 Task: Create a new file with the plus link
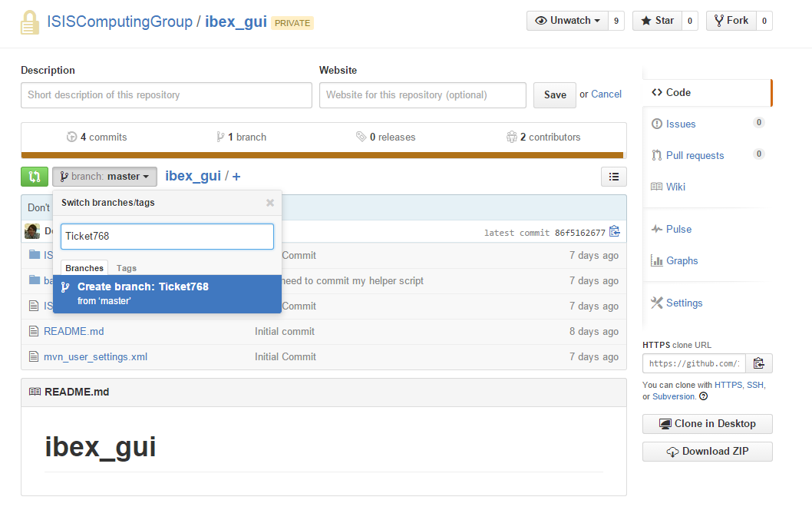[236, 177]
